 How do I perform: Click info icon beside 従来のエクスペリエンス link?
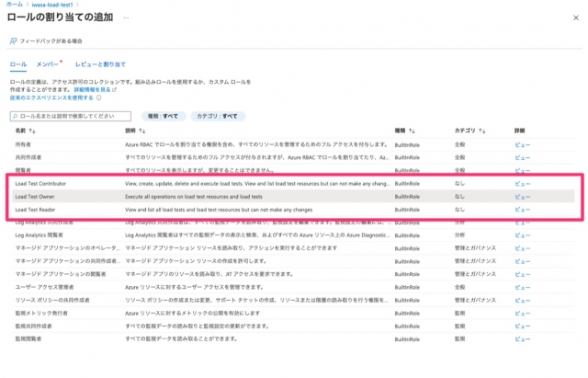point(98,98)
